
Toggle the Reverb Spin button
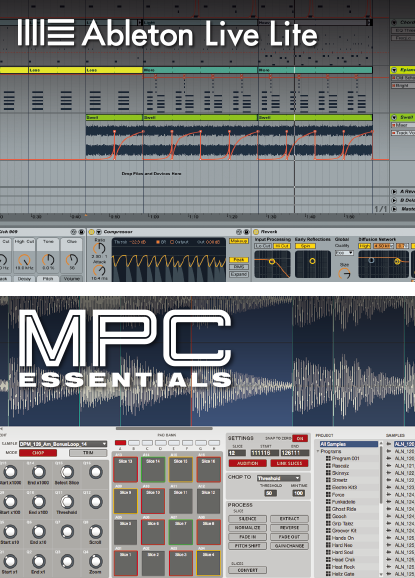305,246
